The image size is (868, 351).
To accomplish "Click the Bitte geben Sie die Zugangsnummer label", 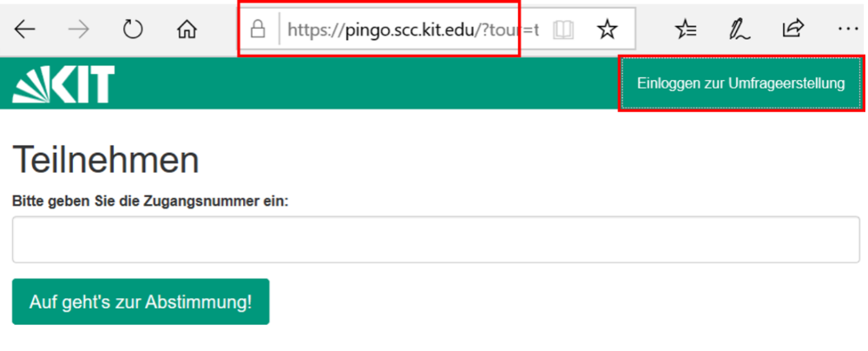I will click(150, 202).
